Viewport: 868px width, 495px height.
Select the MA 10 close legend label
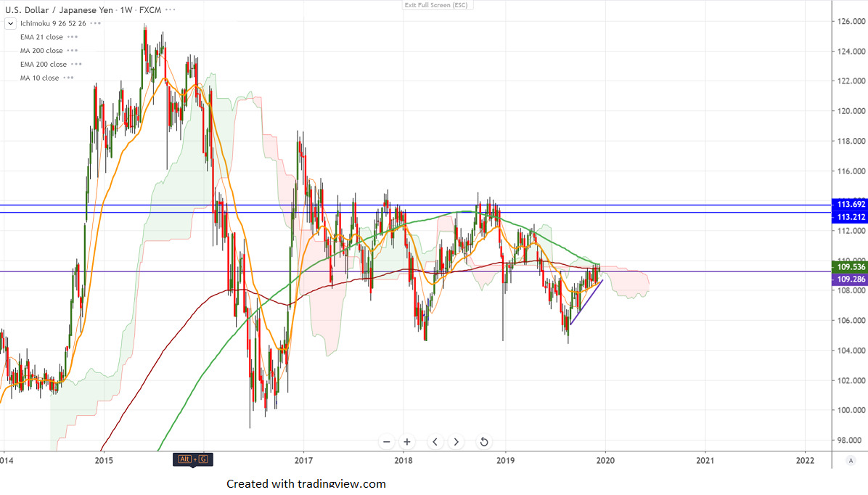point(39,78)
